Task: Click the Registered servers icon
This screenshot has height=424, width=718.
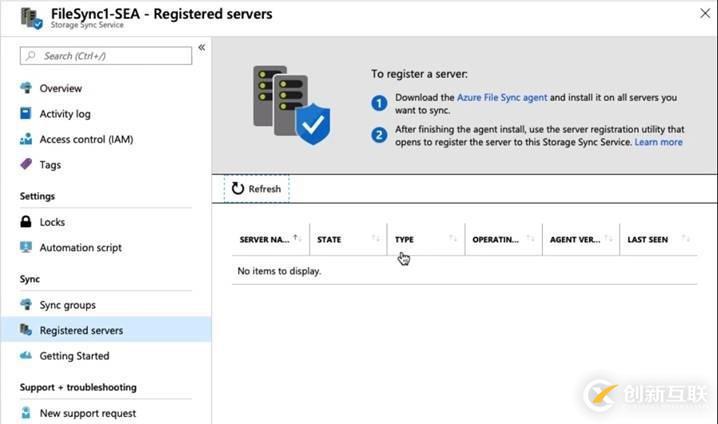Action: [x=26, y=330]
